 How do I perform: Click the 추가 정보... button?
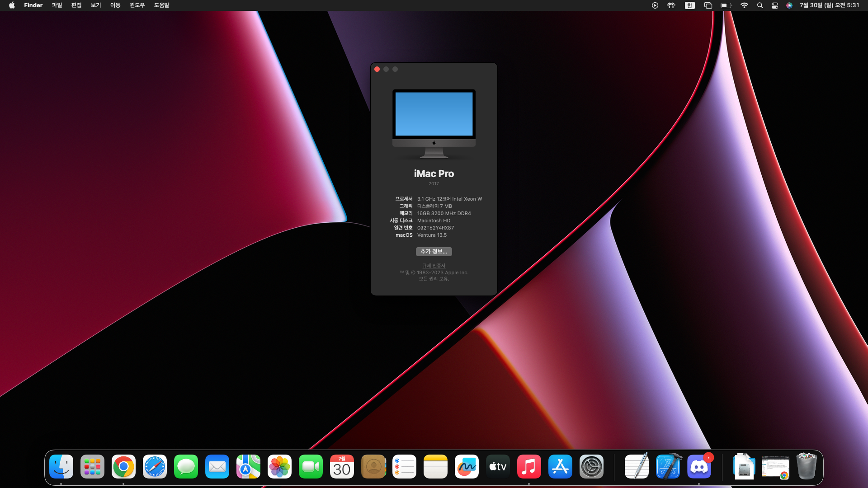coord(434,251)
